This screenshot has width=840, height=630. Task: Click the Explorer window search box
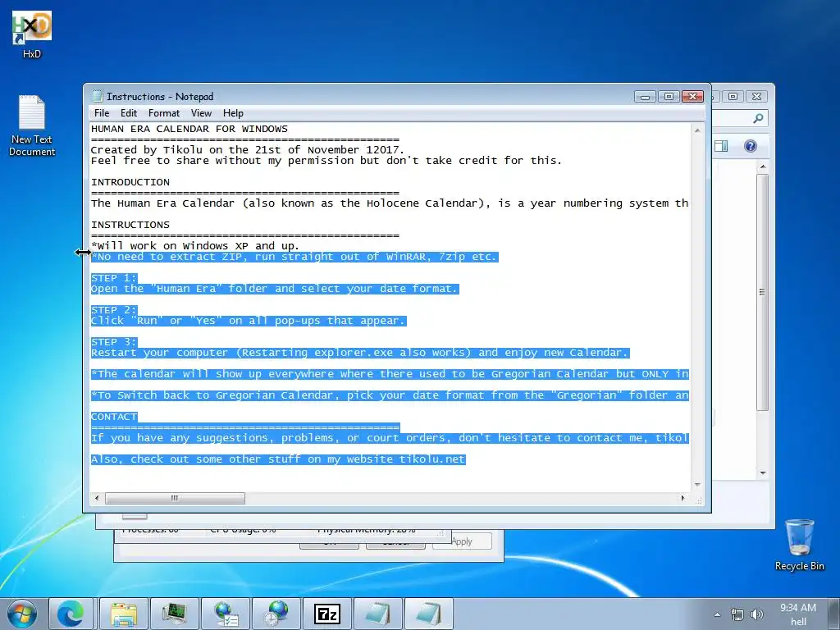pyautogui.click(x=740, y=118)
